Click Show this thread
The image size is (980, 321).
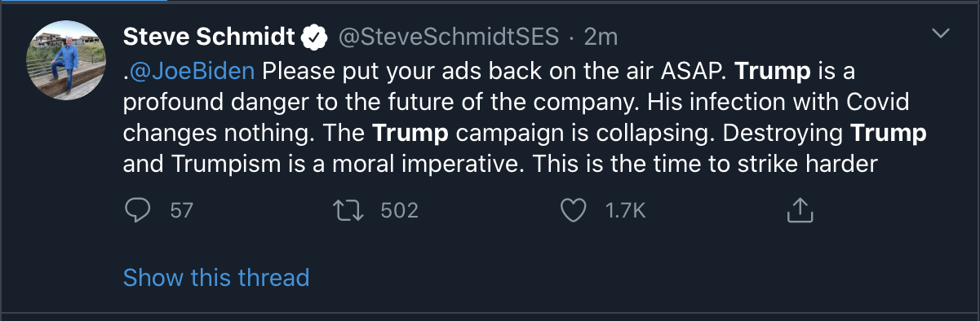[x=216, y=278]
